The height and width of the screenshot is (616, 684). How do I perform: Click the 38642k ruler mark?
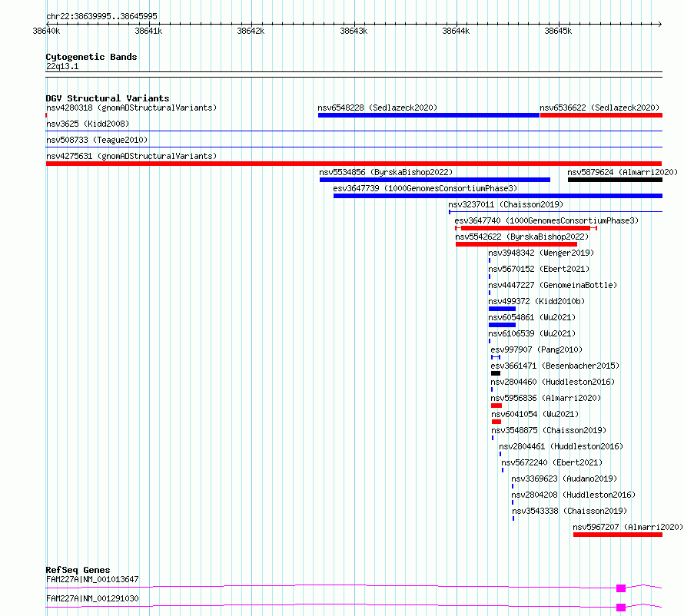point(251,31)
